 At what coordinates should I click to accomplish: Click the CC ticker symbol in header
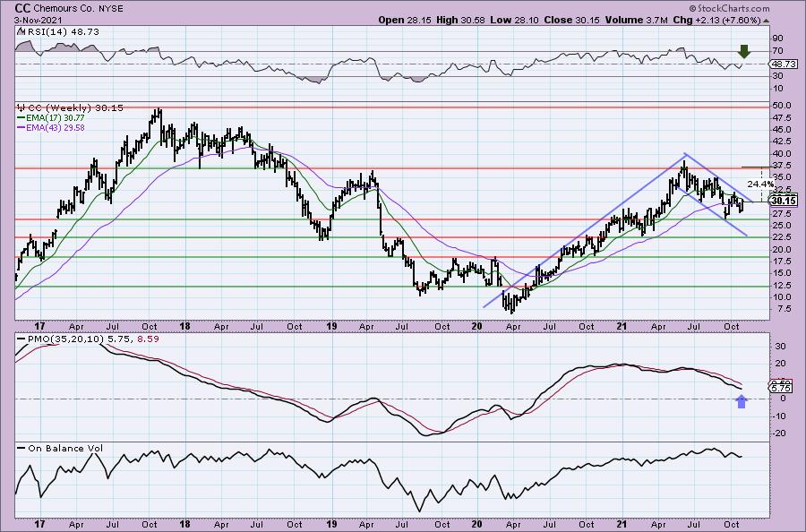click(x=22, y=8)
